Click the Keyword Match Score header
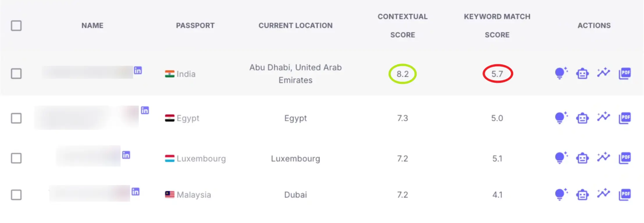This screenshot has height=223, width=644. pyautogui.click(x=497, y=26)
